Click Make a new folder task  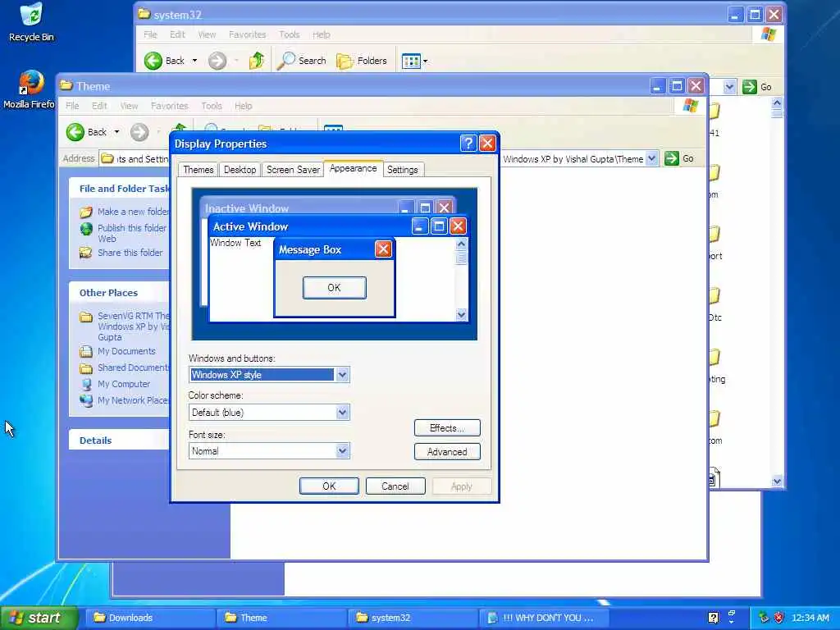click(x=125, y=212)
